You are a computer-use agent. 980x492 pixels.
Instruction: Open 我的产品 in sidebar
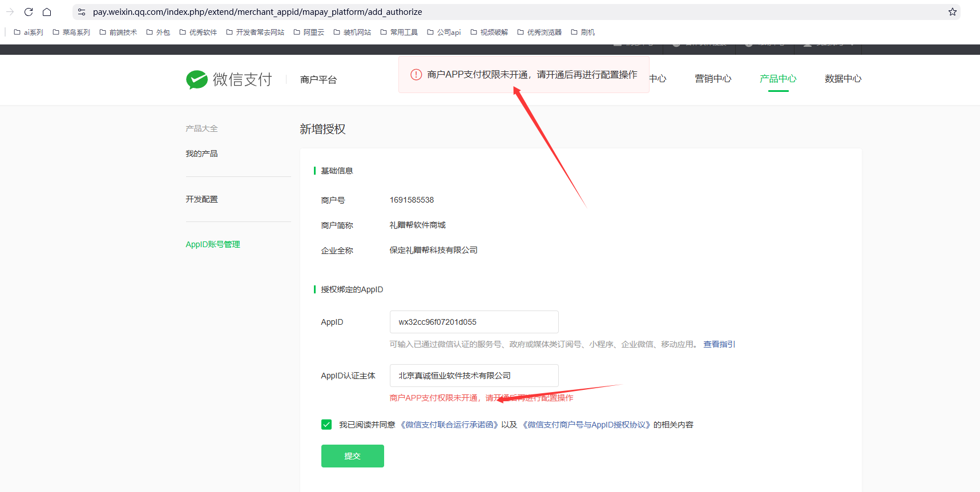tap(201, 154)
